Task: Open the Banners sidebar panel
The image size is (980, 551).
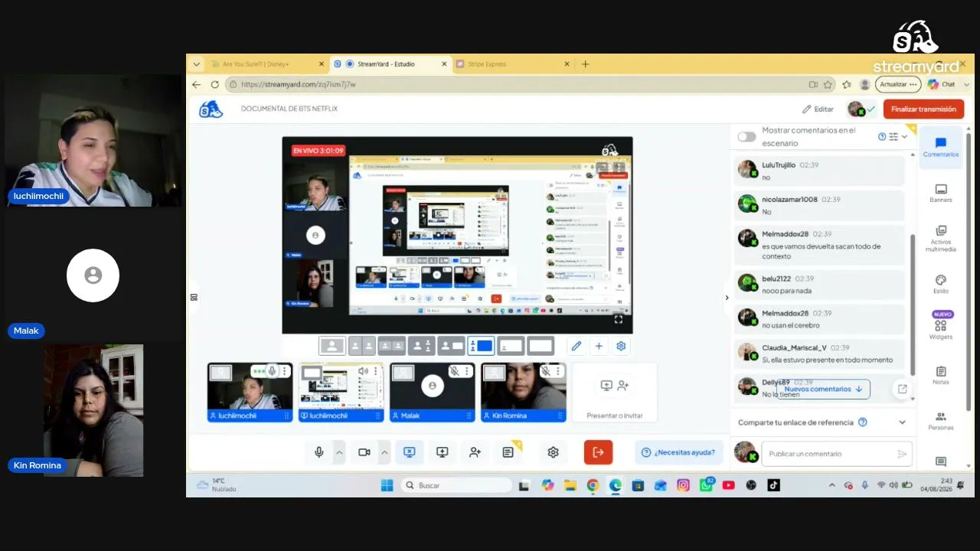Action: [x=940, y=193]
